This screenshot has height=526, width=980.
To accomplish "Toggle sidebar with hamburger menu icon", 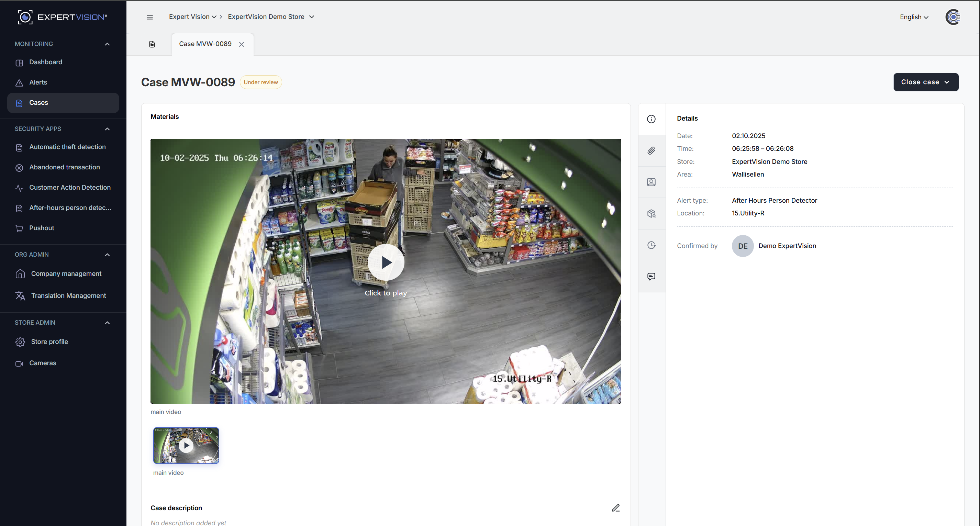I will [x=150, y=17].
